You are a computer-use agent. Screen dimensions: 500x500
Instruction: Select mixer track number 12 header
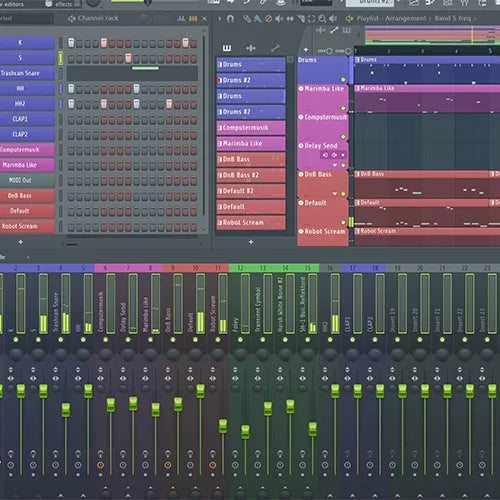[x=240, y=268]
